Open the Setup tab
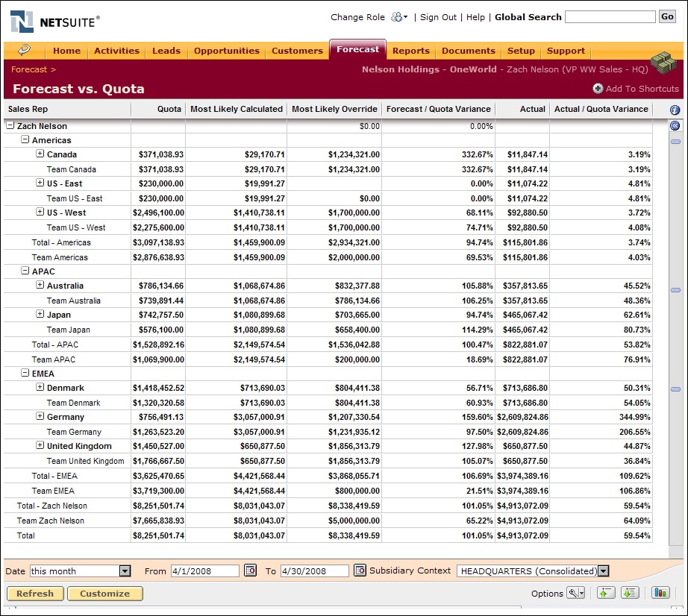 [x=521, y=51]
